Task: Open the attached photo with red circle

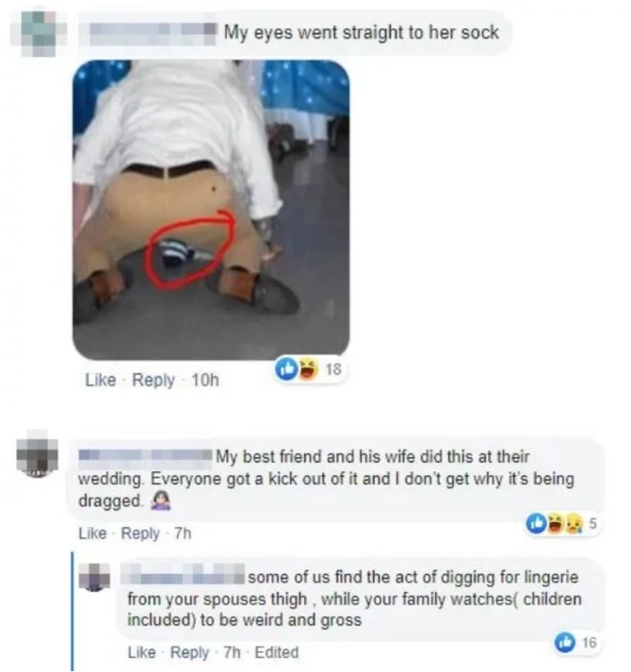Action: (x=211, y=210)
